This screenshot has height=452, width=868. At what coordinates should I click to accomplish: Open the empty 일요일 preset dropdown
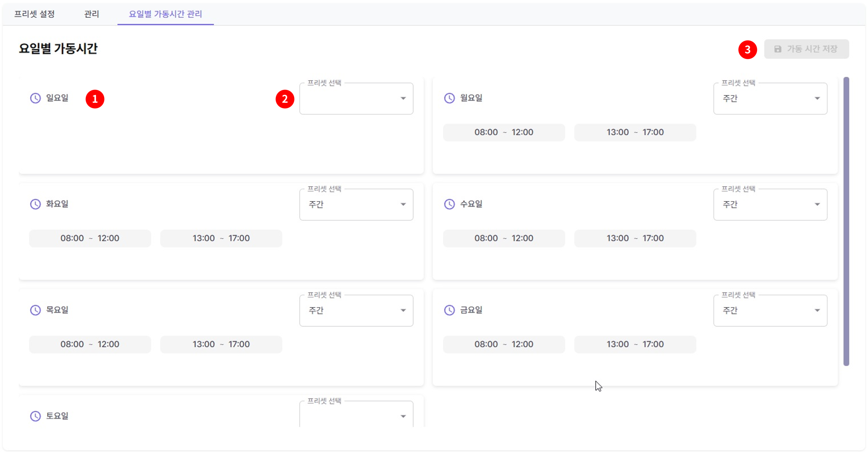tap(356, 99)
